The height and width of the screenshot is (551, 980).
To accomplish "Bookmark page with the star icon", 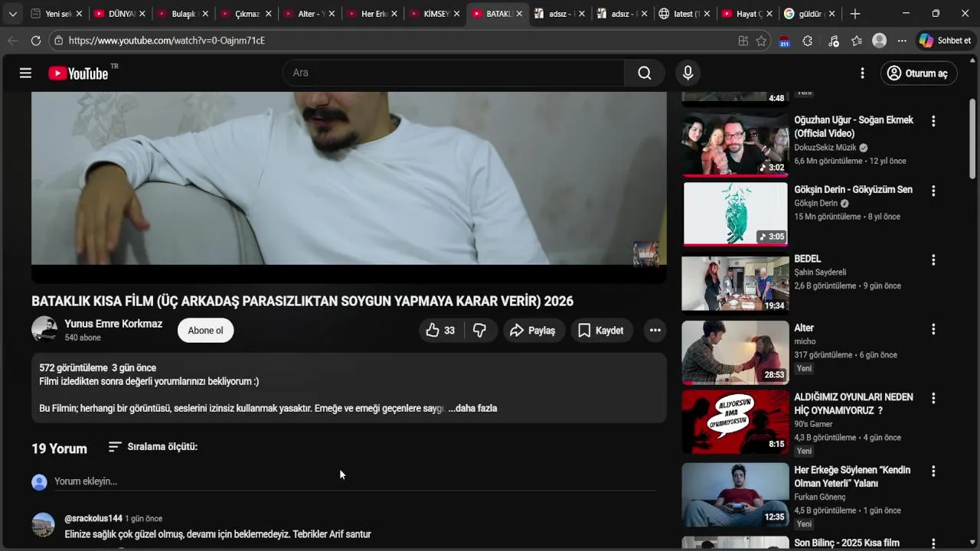I will [x=761, y=41].
